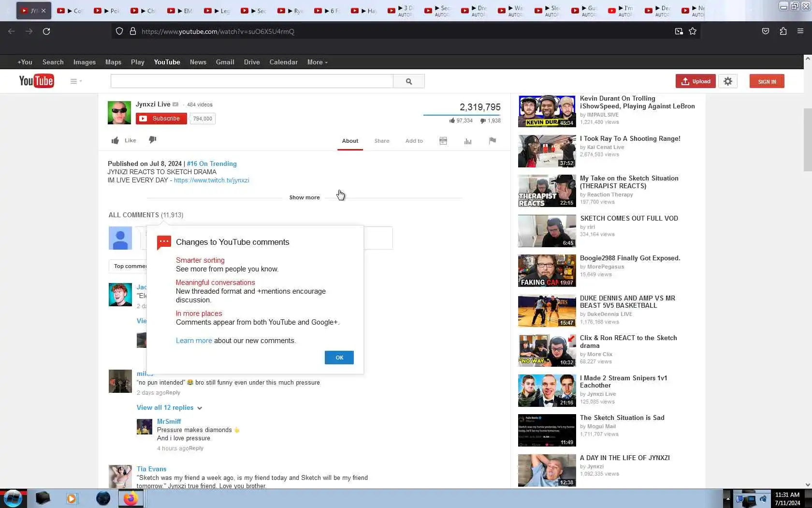Open The Sketch Situation is Sad title
Viewport: 812px width, 508px height.
click(622, 418)
